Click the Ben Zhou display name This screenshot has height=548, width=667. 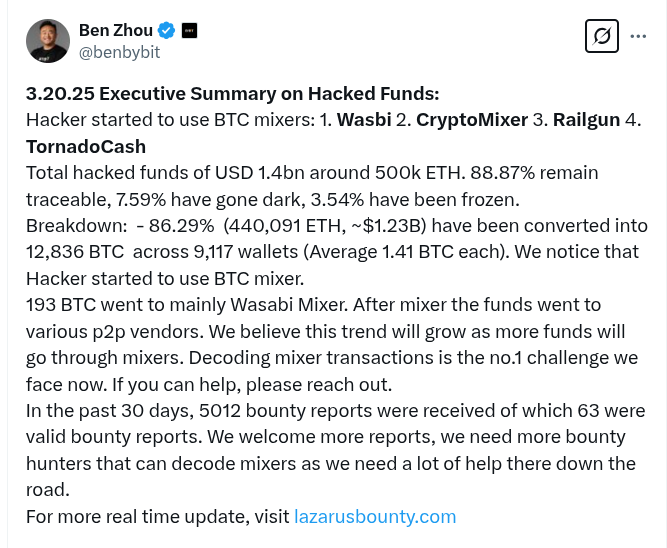[116, 31]
